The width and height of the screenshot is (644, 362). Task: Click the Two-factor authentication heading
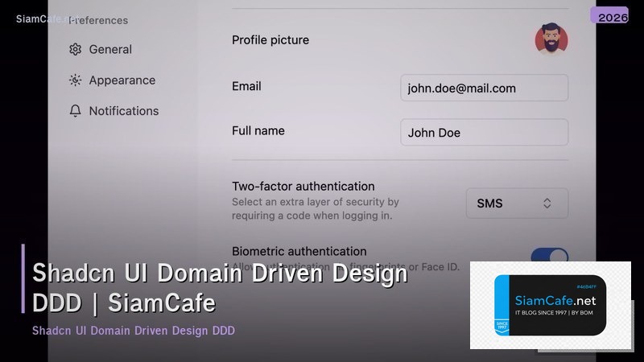coord(303,187)
